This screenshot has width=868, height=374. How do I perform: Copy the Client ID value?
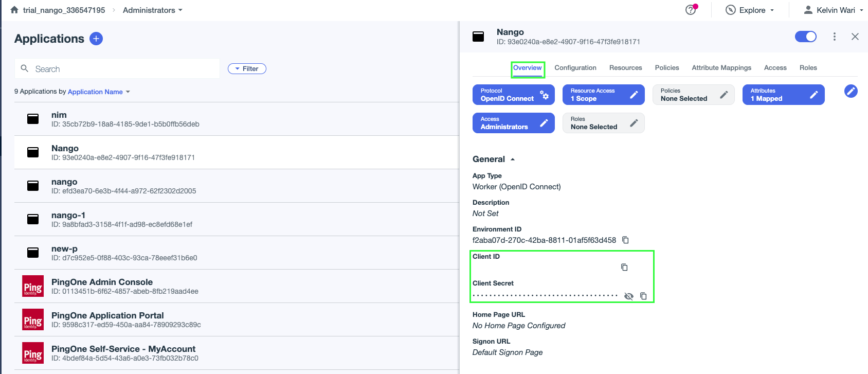point(624,267)
